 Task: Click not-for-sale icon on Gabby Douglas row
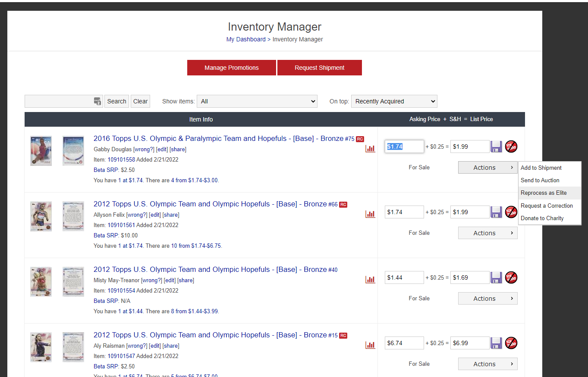[x=511, y=146]
